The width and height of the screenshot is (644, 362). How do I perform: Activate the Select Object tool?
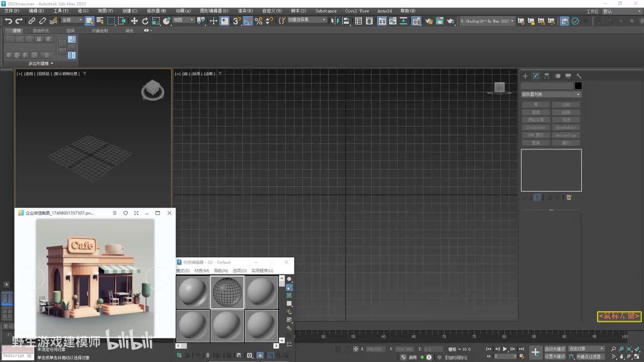click(89, 21)
